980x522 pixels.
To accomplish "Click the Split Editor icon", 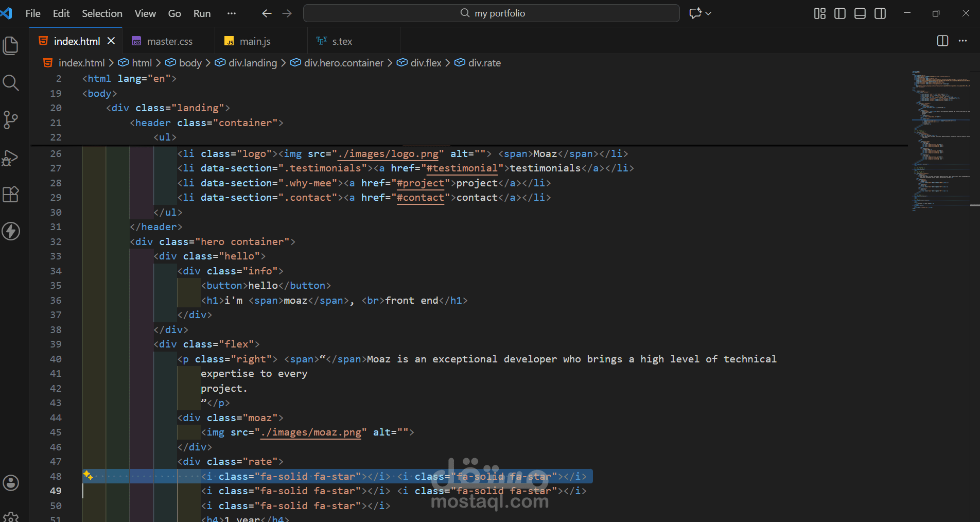I will [x=942, y=41].
